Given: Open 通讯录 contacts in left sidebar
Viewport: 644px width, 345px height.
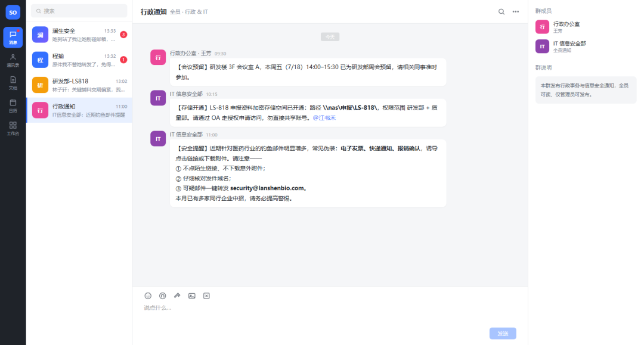Looking at the screenshot, I should (13, 60).
